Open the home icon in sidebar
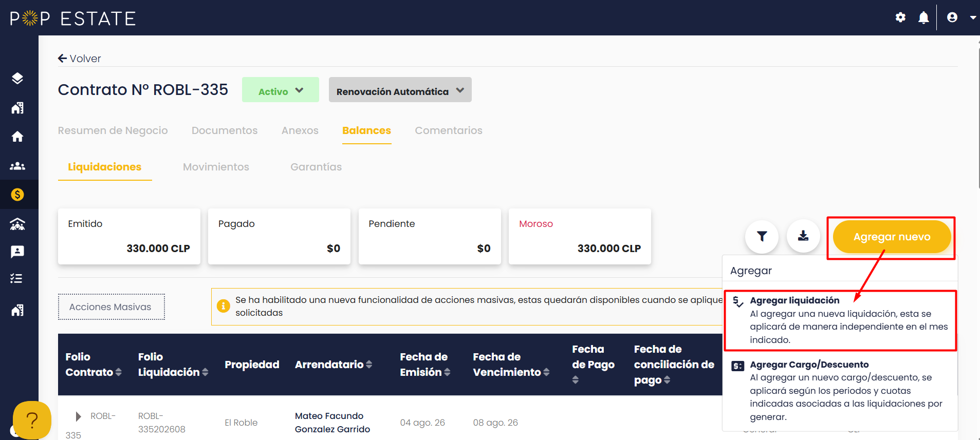The height and width of the screenshot is (440, 980). 17,137
